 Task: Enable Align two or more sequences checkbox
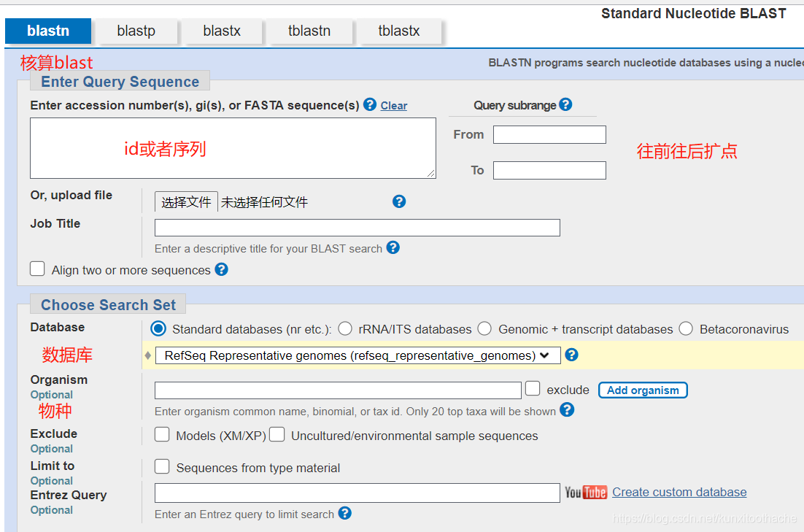(37, 269)
